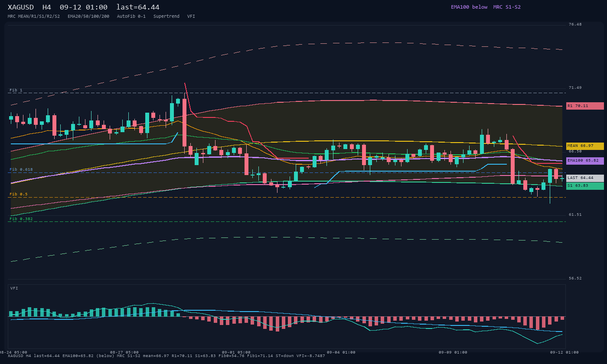This screenshot has width=607, height=364.
Task: Click the EMA100 65.82 price tag
Action: pyautogui.click(x=585, y=161)
